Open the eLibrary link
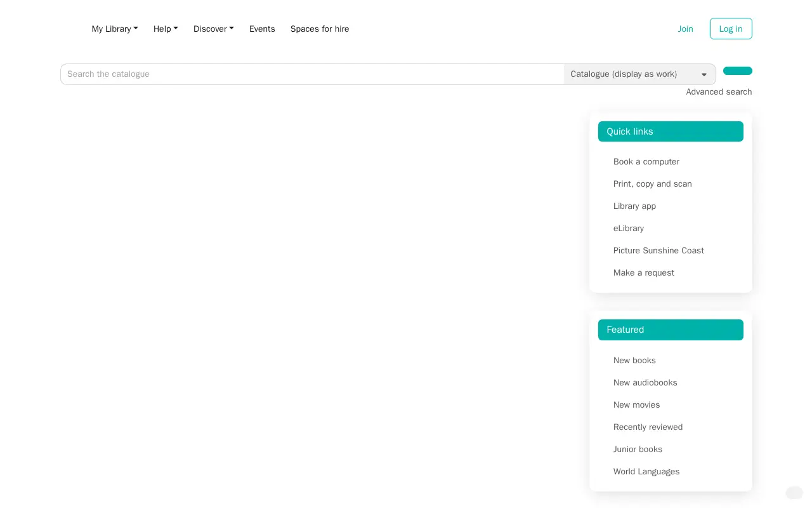This screenshot has height=508, width=812. (x=629, y=229)
